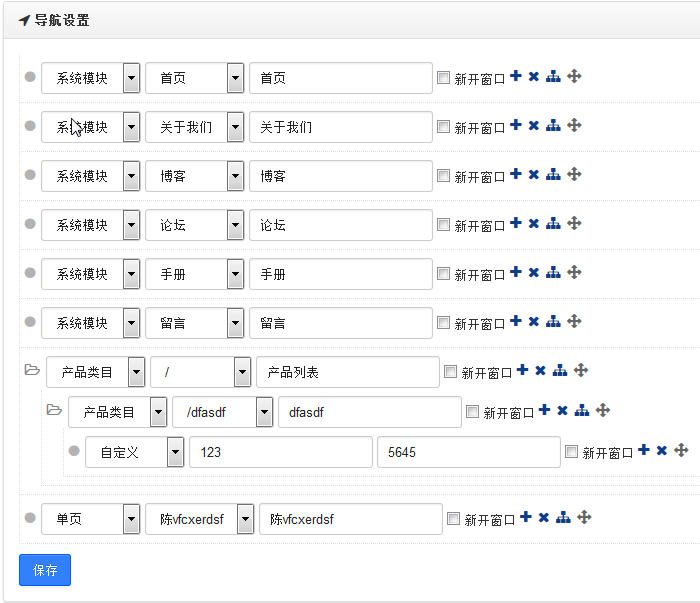Open the 系统模块 dropdown in the 首页 row
Screen dimensions: 700x603
click(131, 78)
